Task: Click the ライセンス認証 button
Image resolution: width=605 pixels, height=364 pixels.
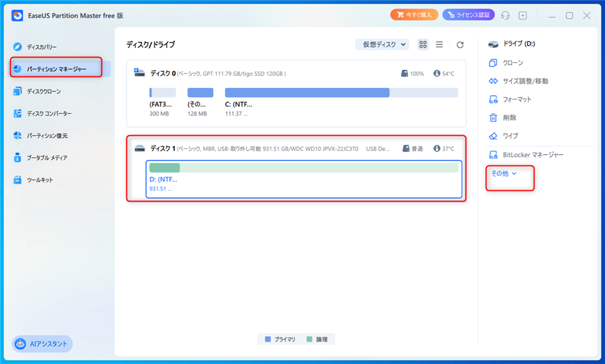Action: (x=469, y=15)
